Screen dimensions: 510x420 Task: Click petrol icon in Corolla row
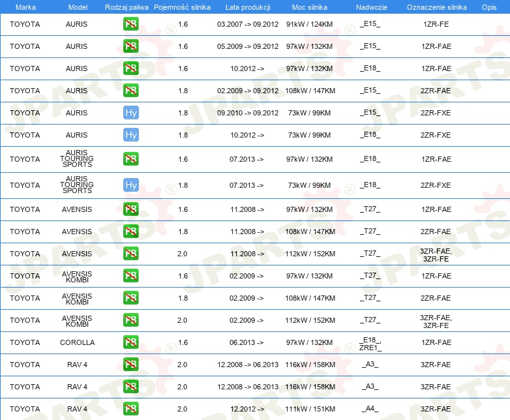[x=130, y=342]
